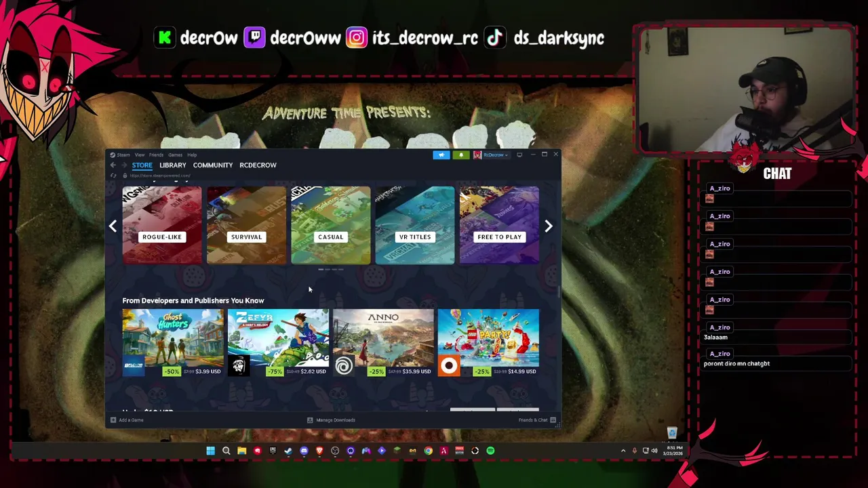Open the ROGUE-LIKE category card
This screenshot has width=868, height=488.
[x=161, y=225]
